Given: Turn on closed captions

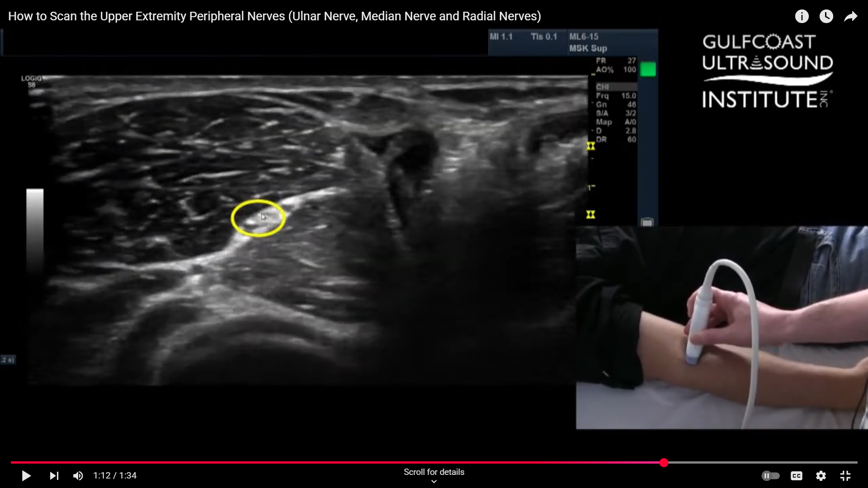Looking at the screenshot, I should [x=796, y=476].
